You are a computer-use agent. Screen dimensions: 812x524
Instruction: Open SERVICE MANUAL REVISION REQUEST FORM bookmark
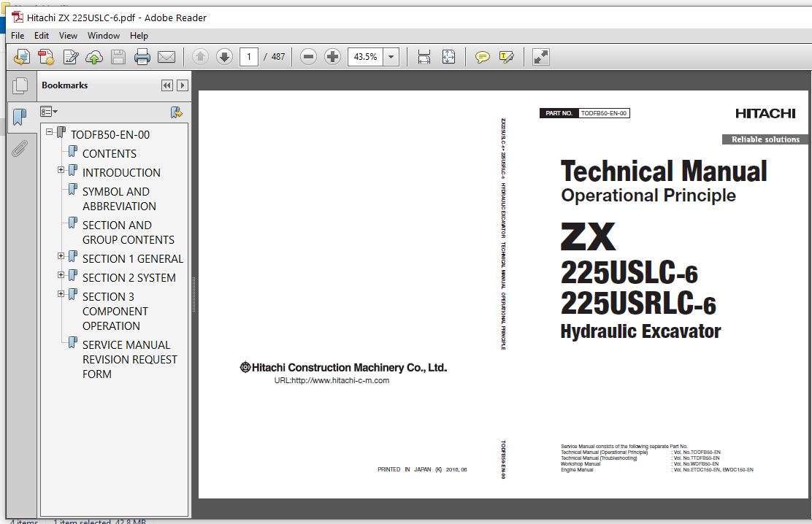tap(129, 359)
